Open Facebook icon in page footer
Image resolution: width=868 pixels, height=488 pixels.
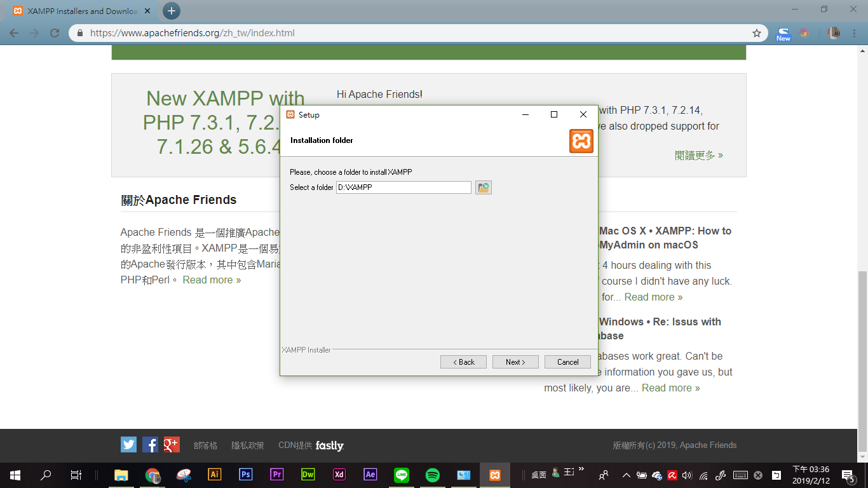pyautogui.click(x=150, y=445)
